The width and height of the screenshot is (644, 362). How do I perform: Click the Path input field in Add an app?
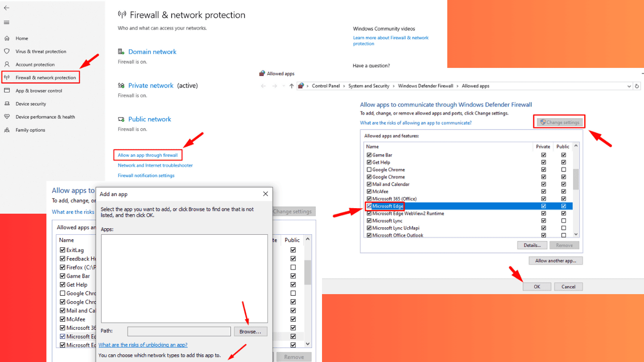click(x=179, y=331)
